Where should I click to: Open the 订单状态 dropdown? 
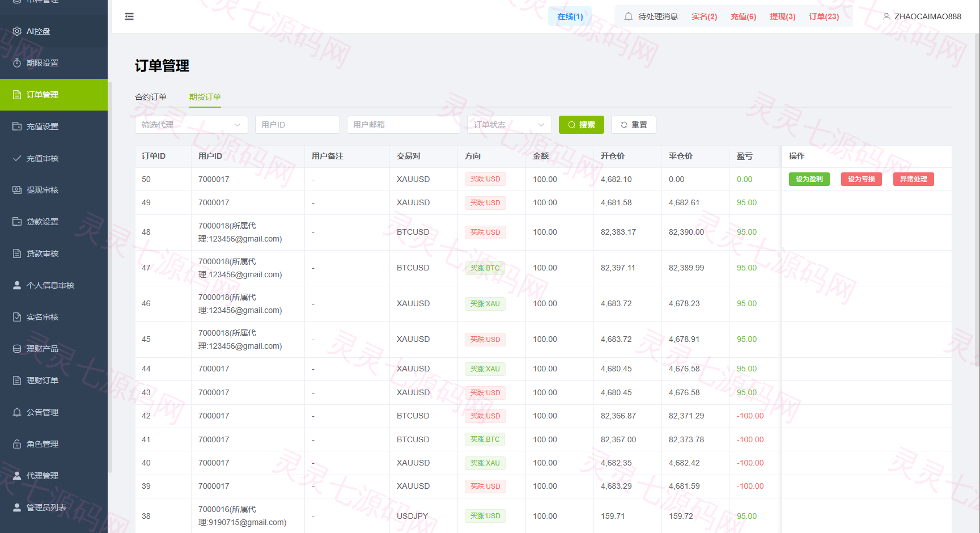pos(510,125)
